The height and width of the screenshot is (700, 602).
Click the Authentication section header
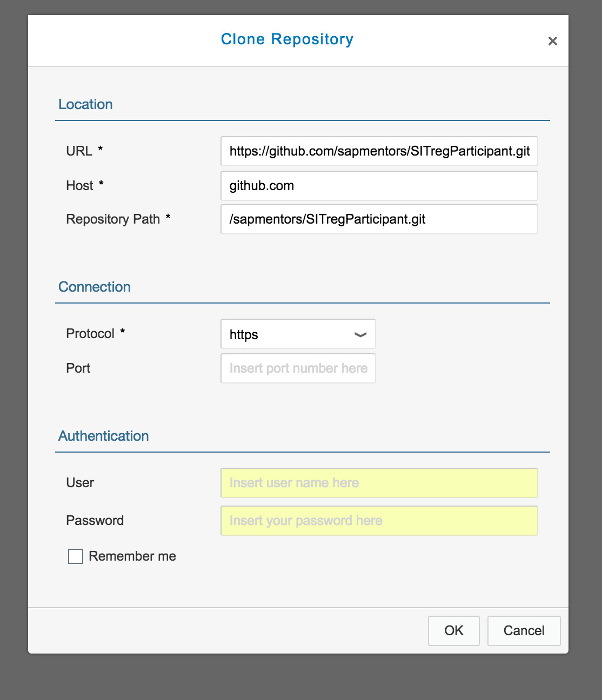coord(104,436)
